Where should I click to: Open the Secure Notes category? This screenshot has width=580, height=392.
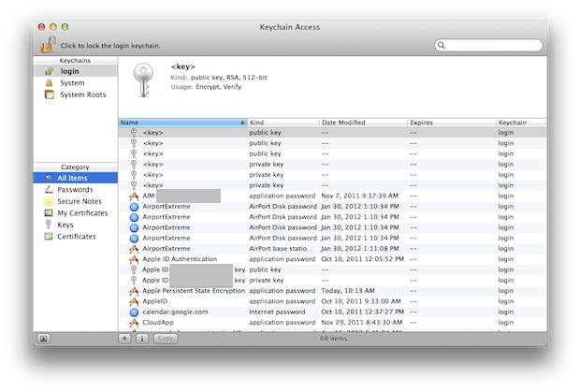click(x=76, y=201)
